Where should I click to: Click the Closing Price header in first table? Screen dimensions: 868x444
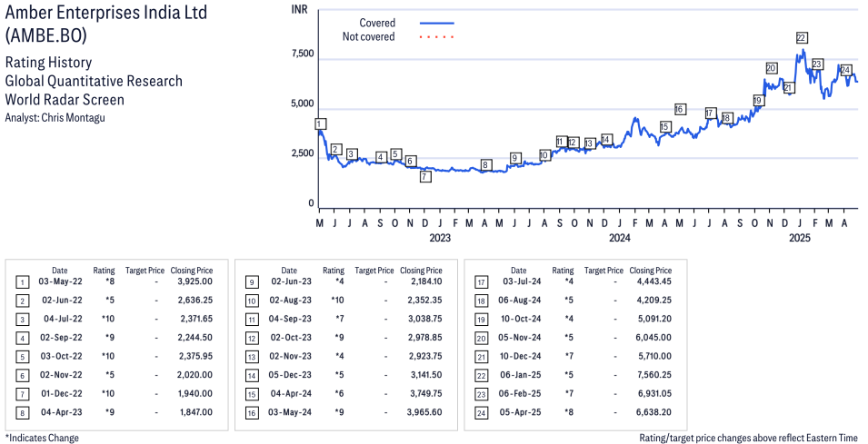point(192,271)
